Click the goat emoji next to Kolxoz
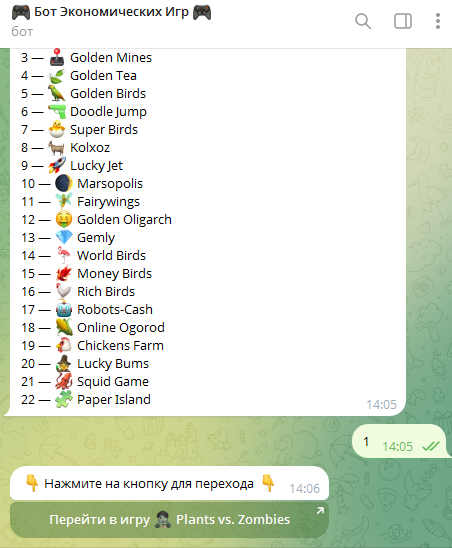This screenshot has width=452, height=548. click(x=57, y=148)
